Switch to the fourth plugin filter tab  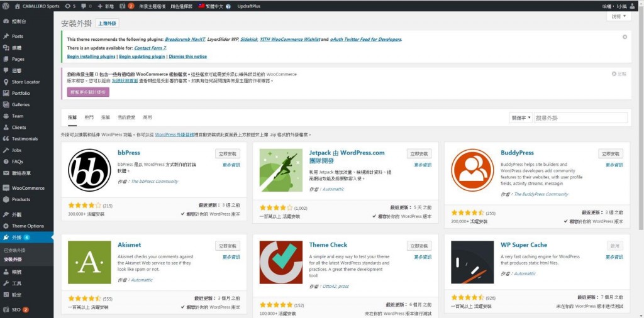[126, 118]
